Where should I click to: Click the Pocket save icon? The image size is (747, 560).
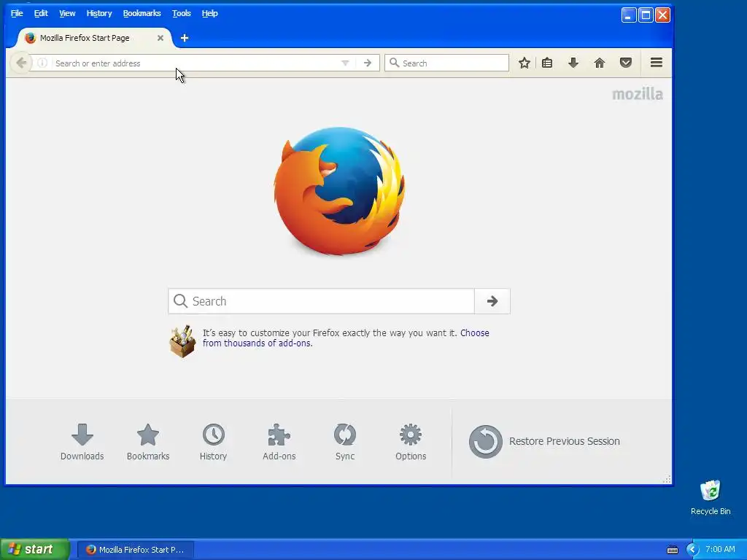pos(625,63)
